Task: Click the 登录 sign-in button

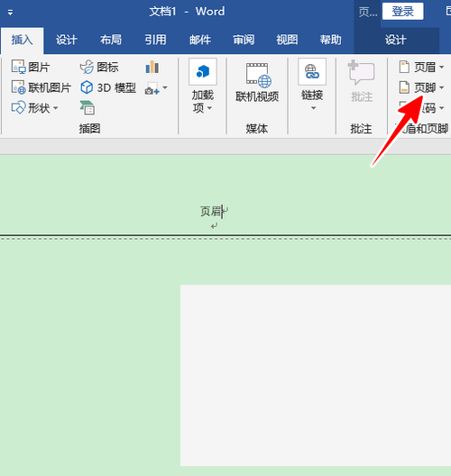Action: (402, 12)
